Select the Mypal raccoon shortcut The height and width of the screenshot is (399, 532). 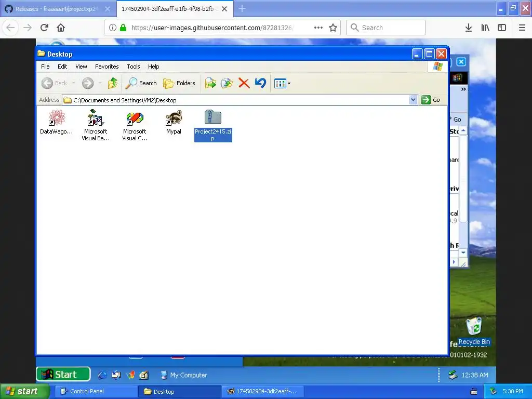coord(174,122)
